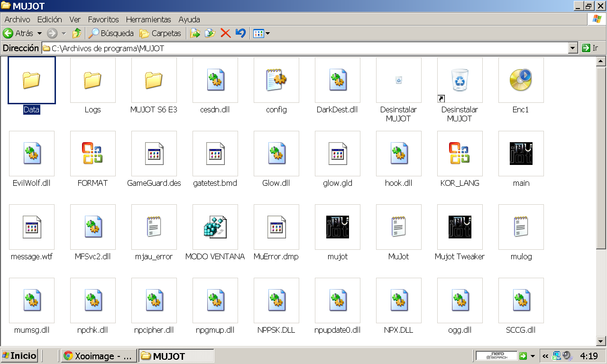The height and width of the screenshot is (364, 607).
Task: Click the Ir button
Action: coord(591,48)
